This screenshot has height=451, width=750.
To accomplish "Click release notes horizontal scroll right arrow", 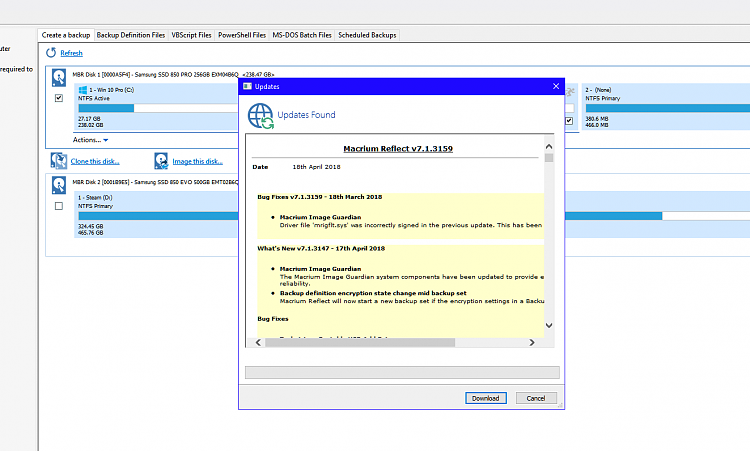I will [x=532, y=342].
